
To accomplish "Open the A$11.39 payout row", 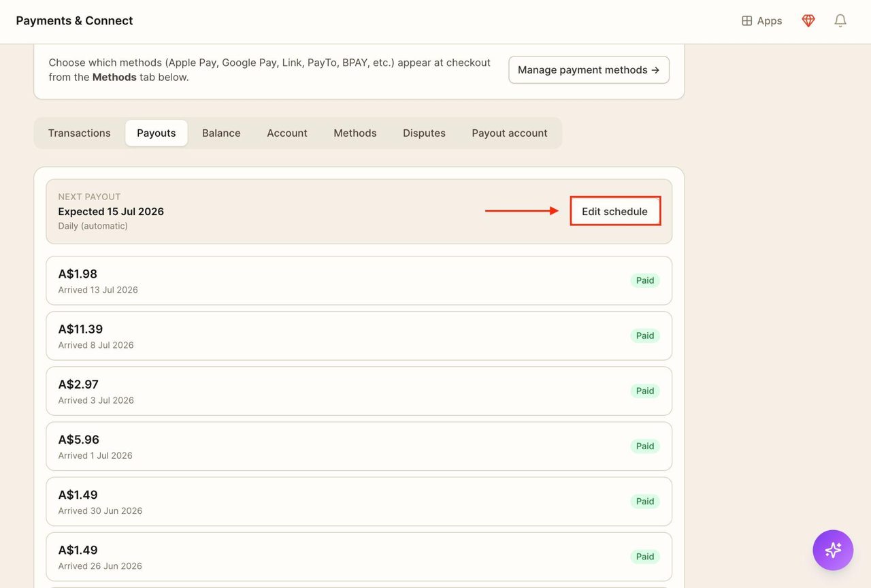I will [x=359, y=336].
